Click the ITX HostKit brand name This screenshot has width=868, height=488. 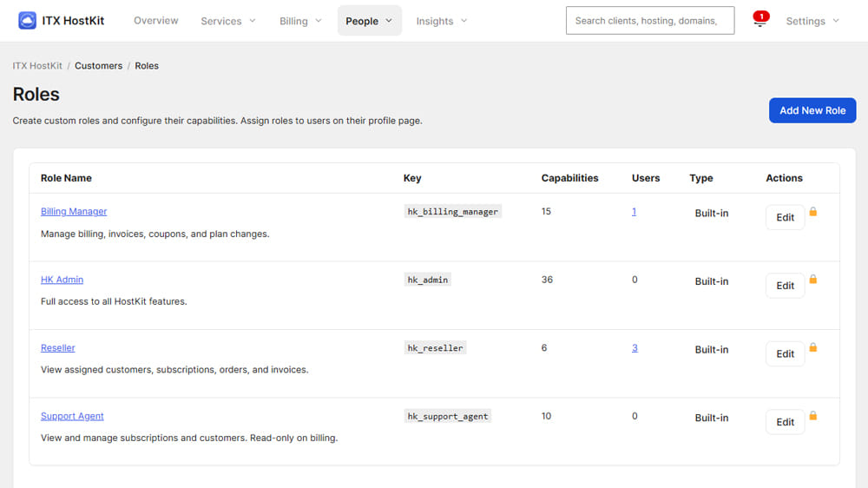(73, 21)
